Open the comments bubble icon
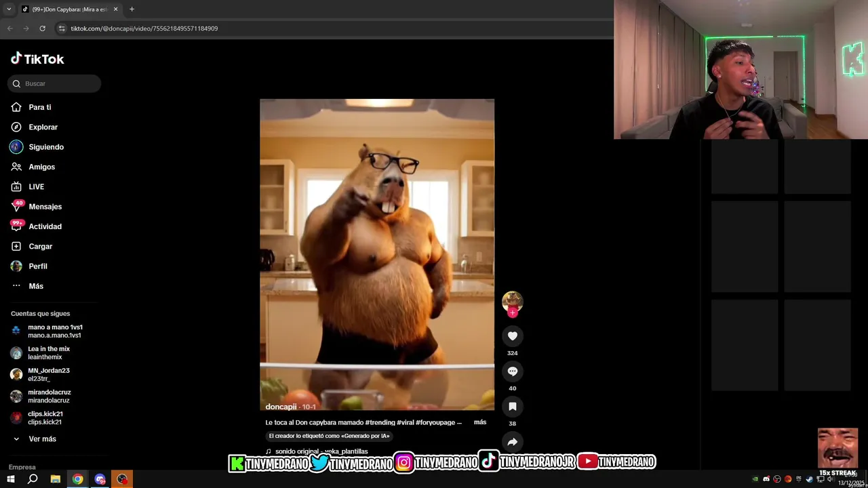The image size is (868, 488). click(x=513, y=371)
